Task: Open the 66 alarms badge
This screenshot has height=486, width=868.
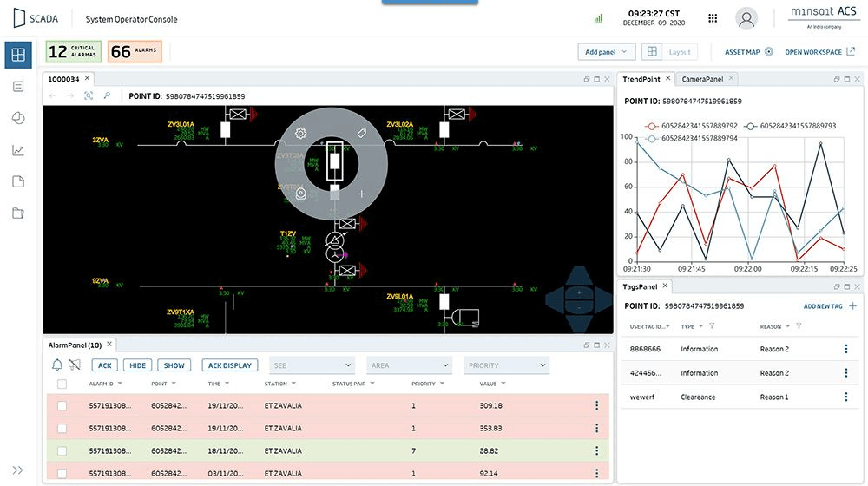Action: pyautogui.click(x=135, y=51)
